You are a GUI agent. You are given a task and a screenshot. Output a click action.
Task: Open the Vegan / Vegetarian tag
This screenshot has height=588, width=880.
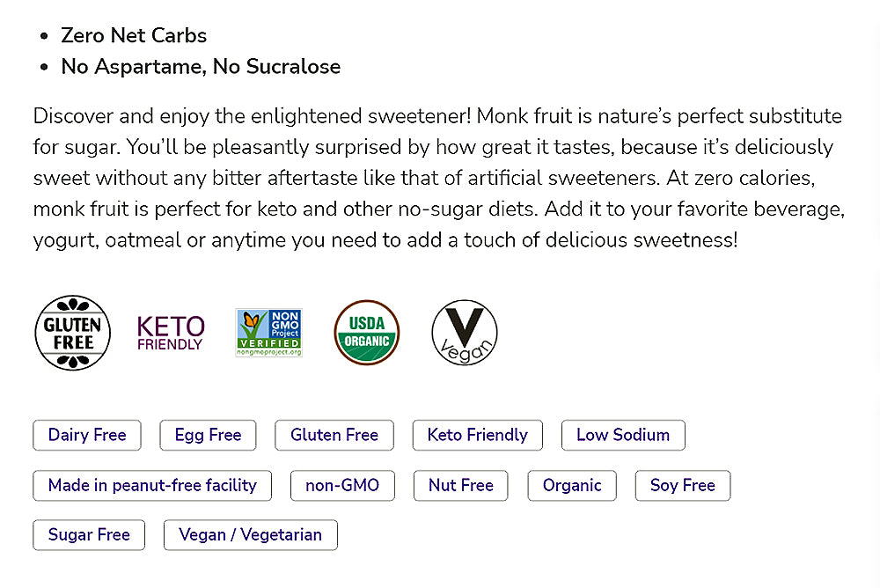click(x=251, y=534)
